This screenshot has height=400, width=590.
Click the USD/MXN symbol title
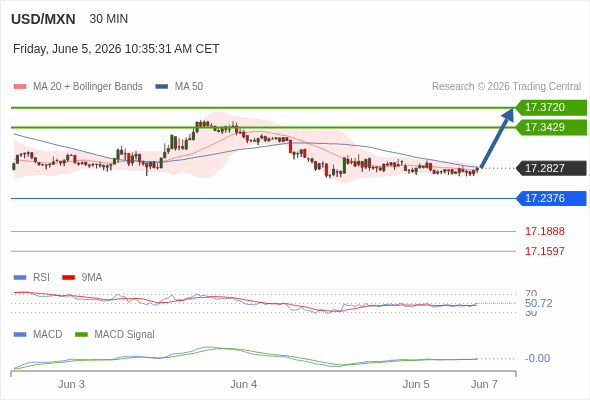[x=43, y=19]
